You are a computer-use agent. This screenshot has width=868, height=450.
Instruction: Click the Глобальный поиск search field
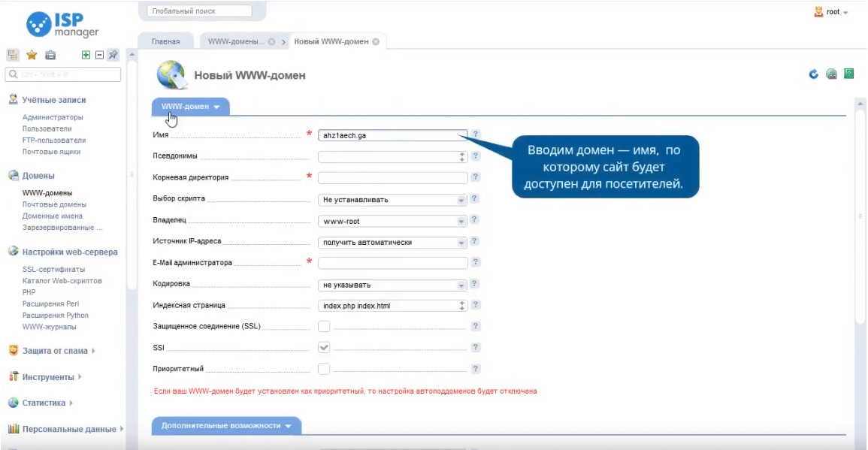(199, 11)
